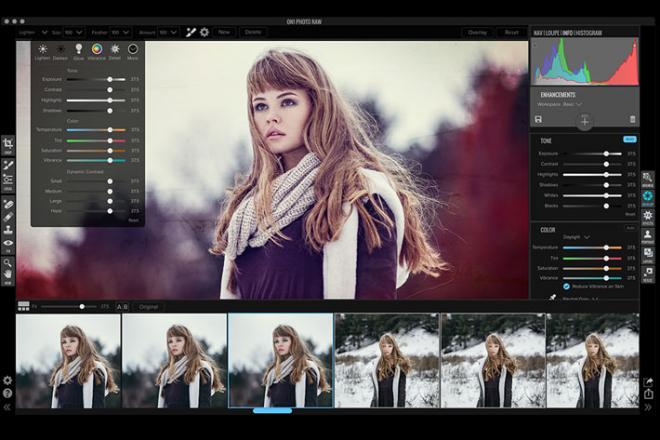
Task: Pick the Lighten adjustment preset icon
Action: click(43, 50)
